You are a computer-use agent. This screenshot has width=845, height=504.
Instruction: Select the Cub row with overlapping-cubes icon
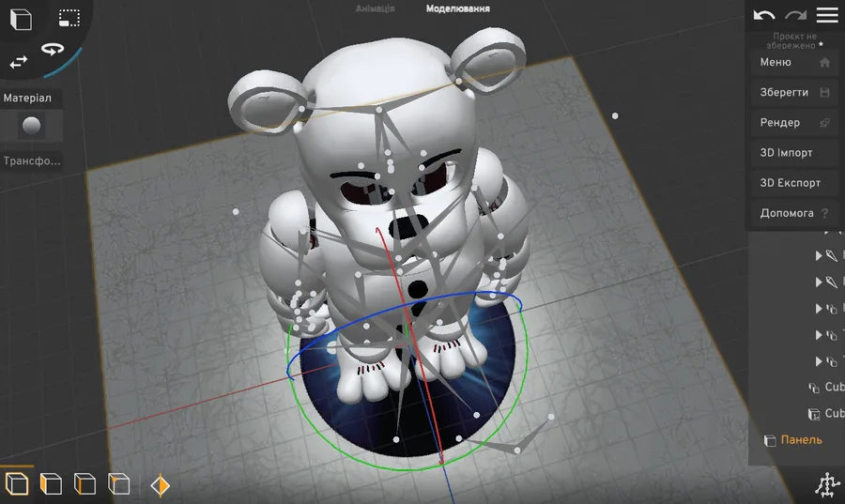[826, 388]
